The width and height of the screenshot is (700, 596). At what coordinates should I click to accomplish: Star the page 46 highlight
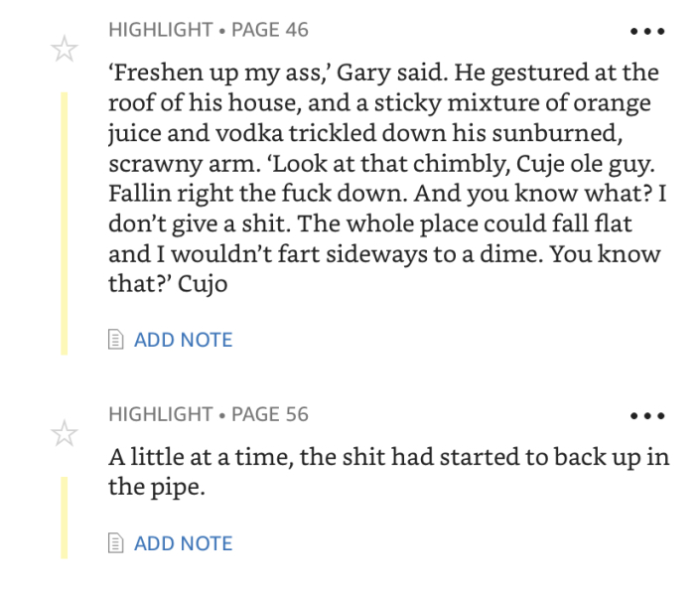(x=65, y=50)
